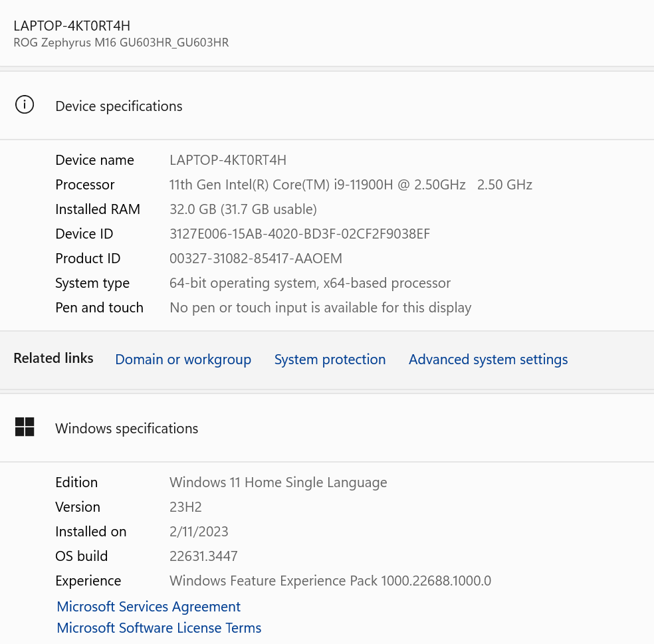Click the Edition label
654x644 pixels.
76,483
